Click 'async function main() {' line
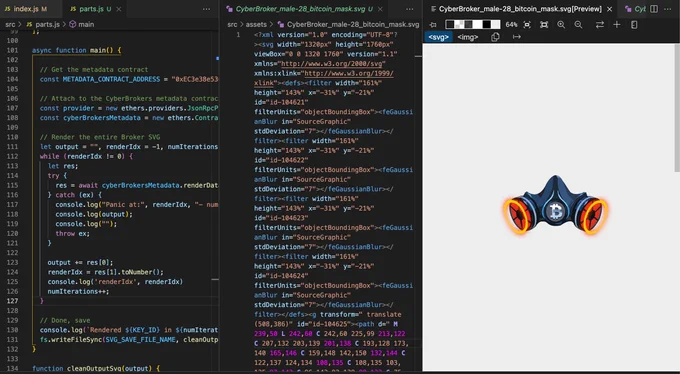Screen dimensions: 680x374 click(76, 50)
